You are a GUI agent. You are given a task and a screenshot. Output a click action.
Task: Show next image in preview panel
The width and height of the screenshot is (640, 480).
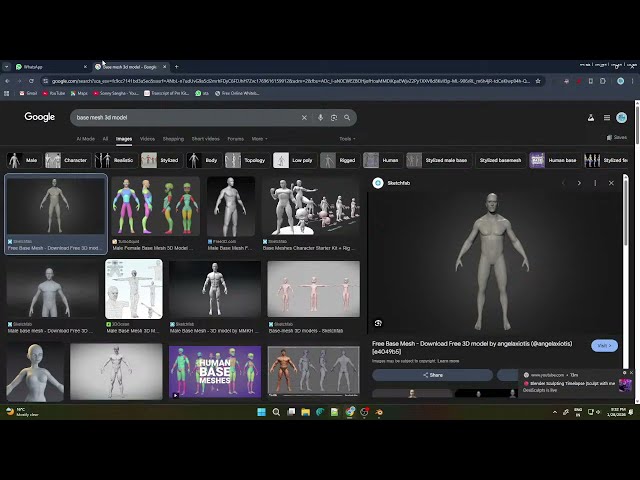579,183
